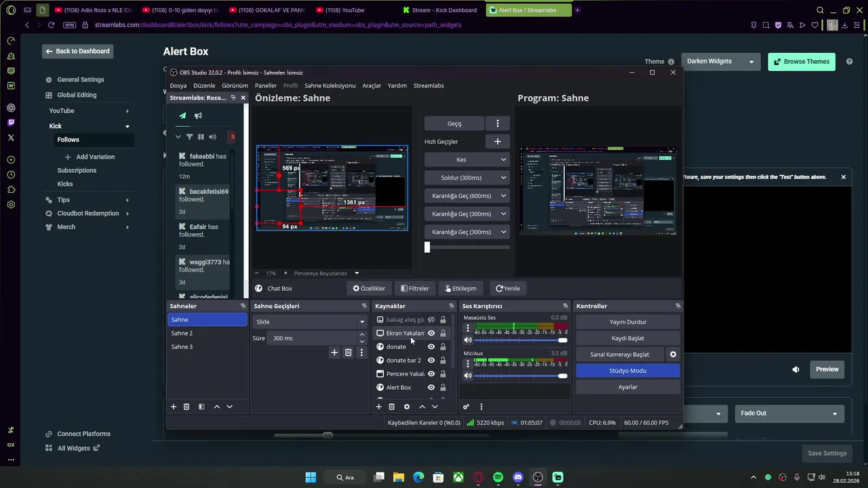Open the Windows Start menu
The height and width of the screenshot is (488, 868).
(x=311, y=477)
